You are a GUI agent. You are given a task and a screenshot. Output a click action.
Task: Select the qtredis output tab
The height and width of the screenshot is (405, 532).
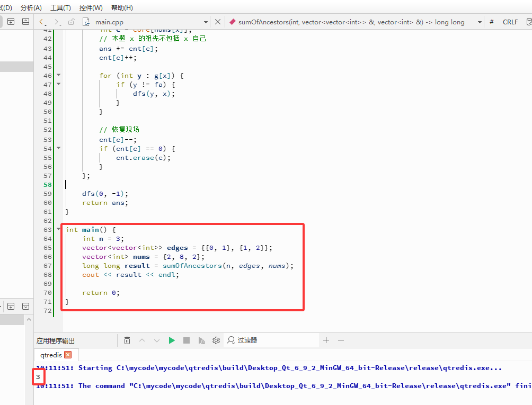click(51, 355)
